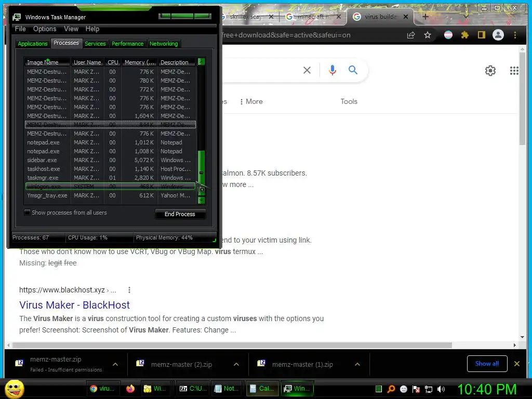
Task: Toggle Show processes from all users checkbox
Action: click(x=28, y=212)
